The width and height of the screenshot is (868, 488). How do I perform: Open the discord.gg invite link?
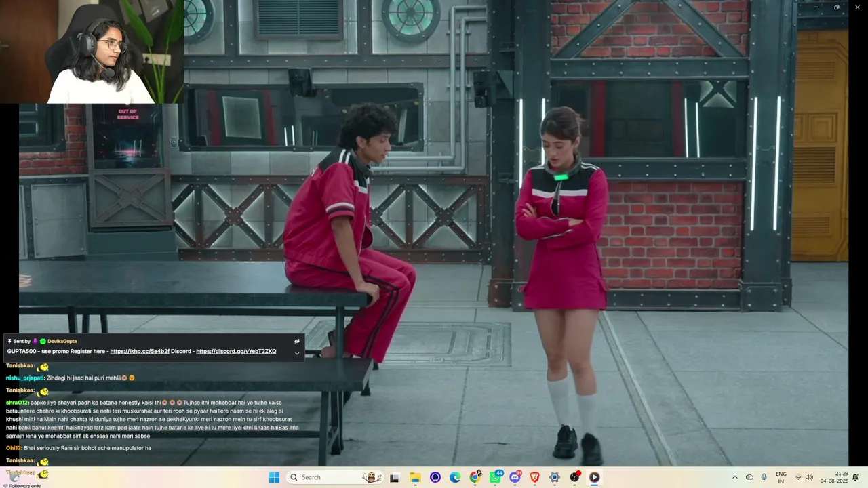[x=236, y=351]
